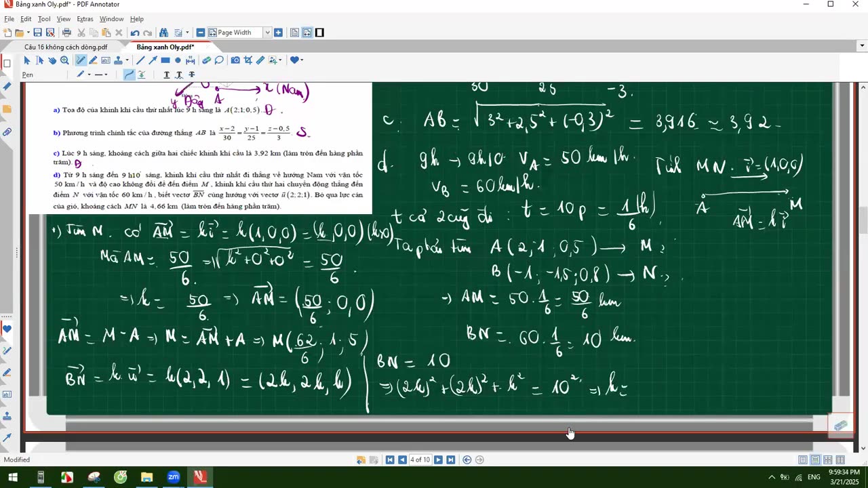This screenshot has width=868, height=488.
Task: Expand the insert image dropdown
Action: (x=280, y=60)
